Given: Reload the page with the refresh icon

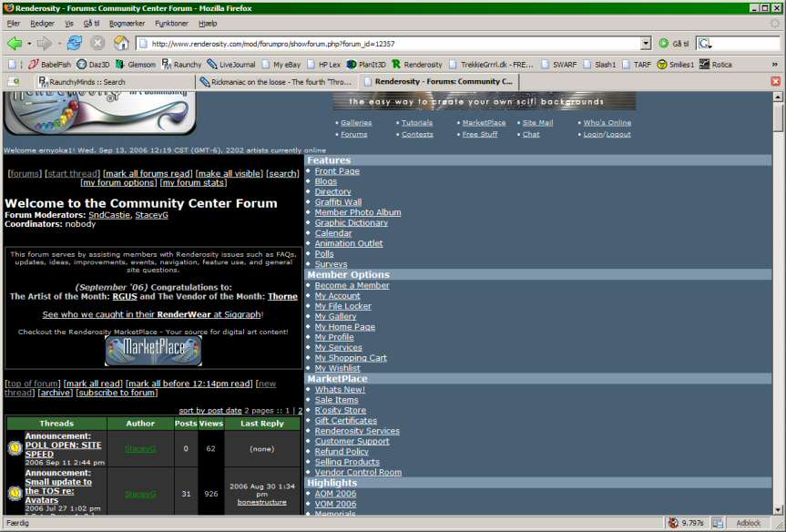Looking at the screenshot, I should [x=75, y=43].
